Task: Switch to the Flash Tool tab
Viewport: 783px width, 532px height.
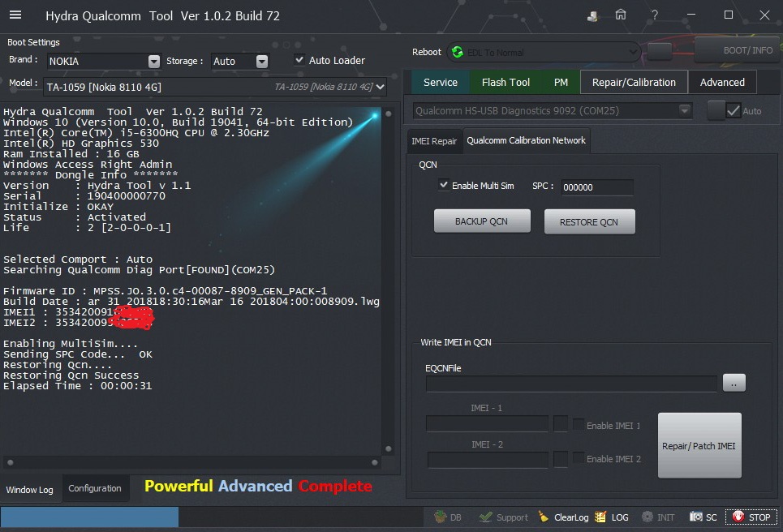Action: coord(506,83)
